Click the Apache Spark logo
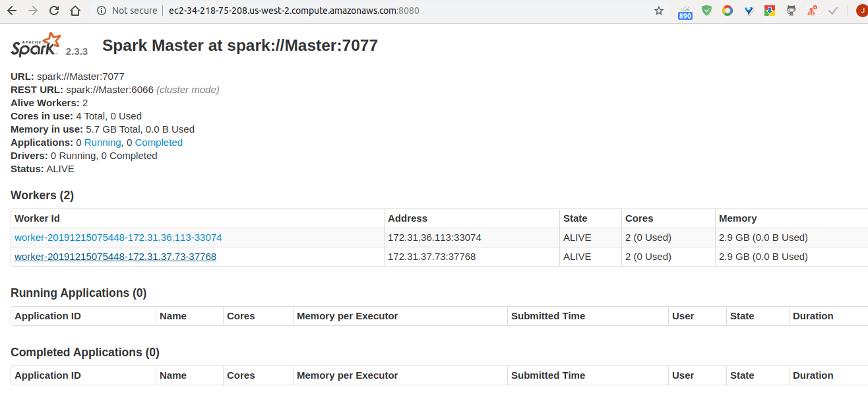This screenshot has height=415, width=868. [x=36, y=46]
